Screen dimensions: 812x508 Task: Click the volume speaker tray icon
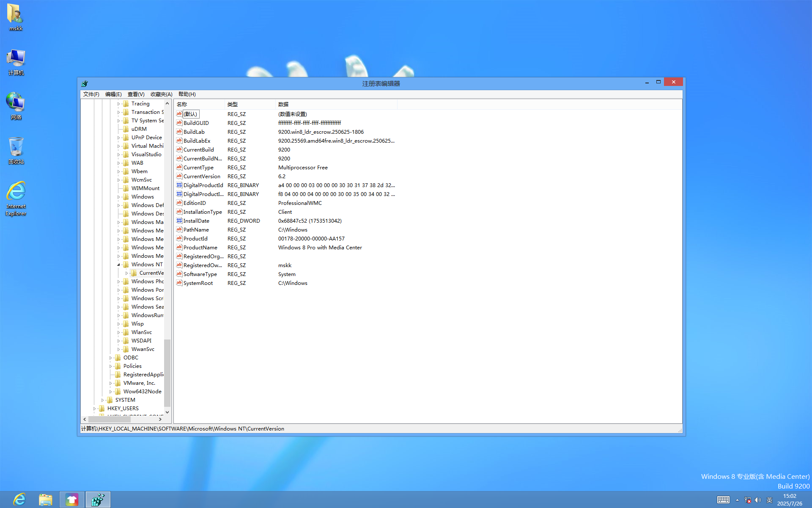tap(758, 500)
